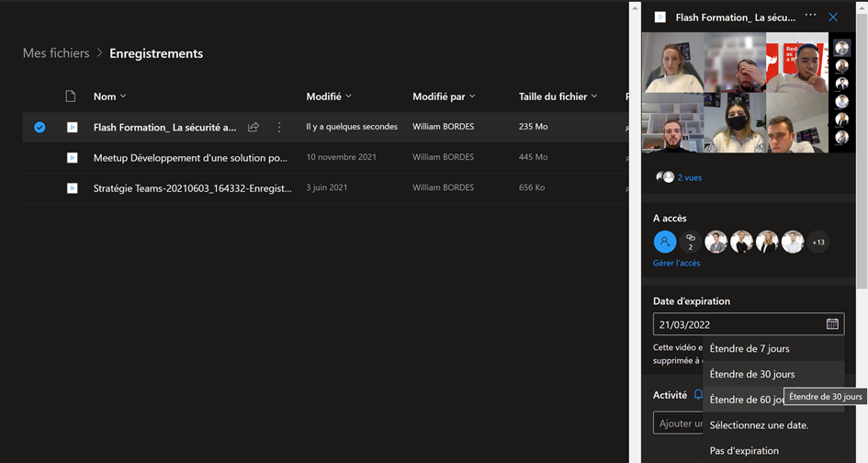Click the share icon on Flash Formation row

(x=254, y=128)
